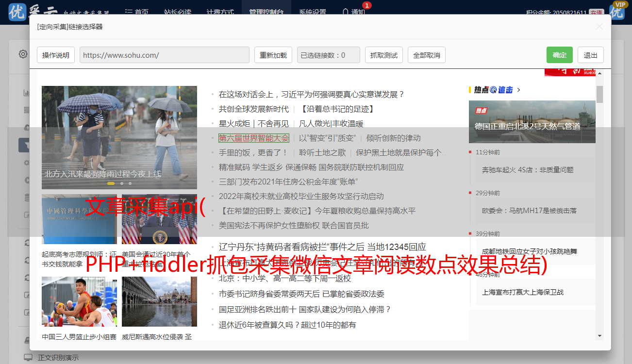
Task: Open the 首页 nav item
Action: [x=136, y=12]
